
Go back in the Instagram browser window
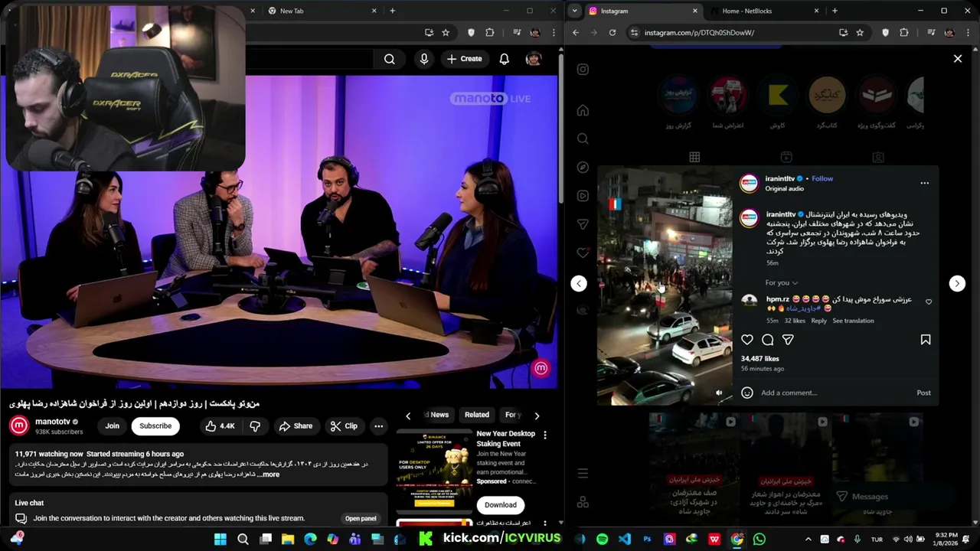click(574, 32)
